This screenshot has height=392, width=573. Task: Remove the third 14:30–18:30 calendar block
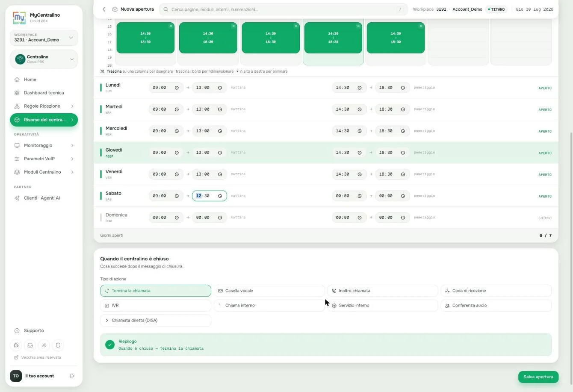(x=296, y=26)
